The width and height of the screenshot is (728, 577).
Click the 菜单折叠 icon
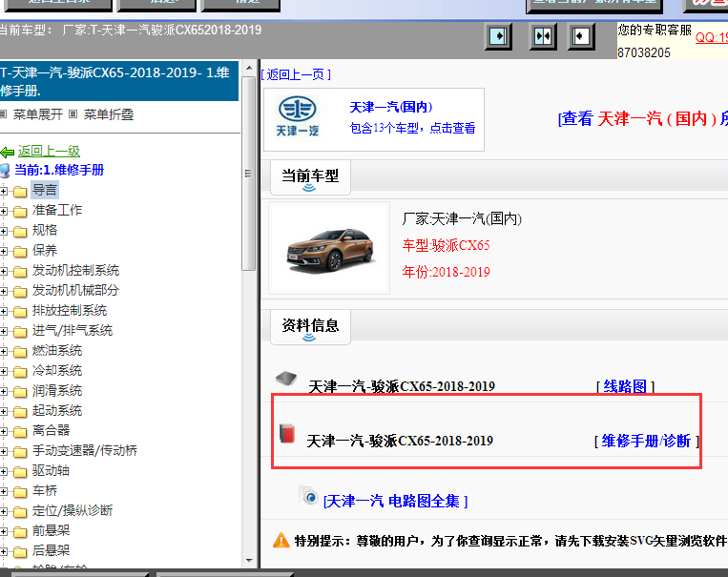(x=73, y=114)
